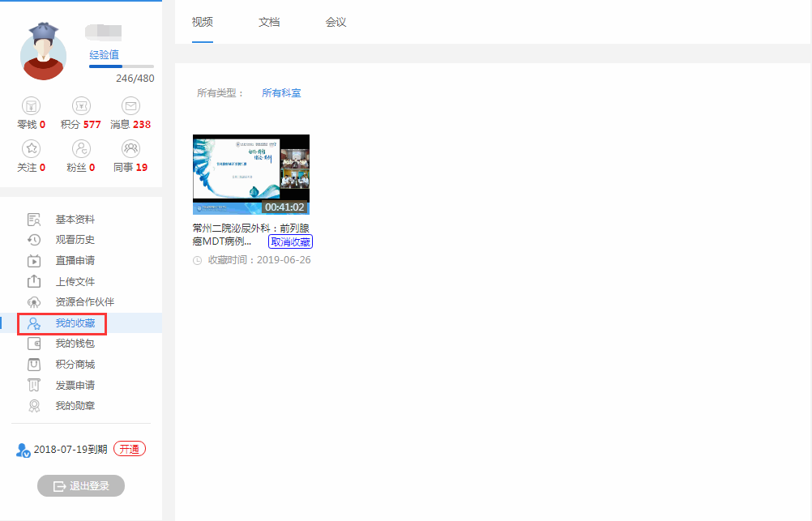Click the 收藏时间：2019-06-26 text
Screen dimensions: 812x521
[x=259, y=260]
